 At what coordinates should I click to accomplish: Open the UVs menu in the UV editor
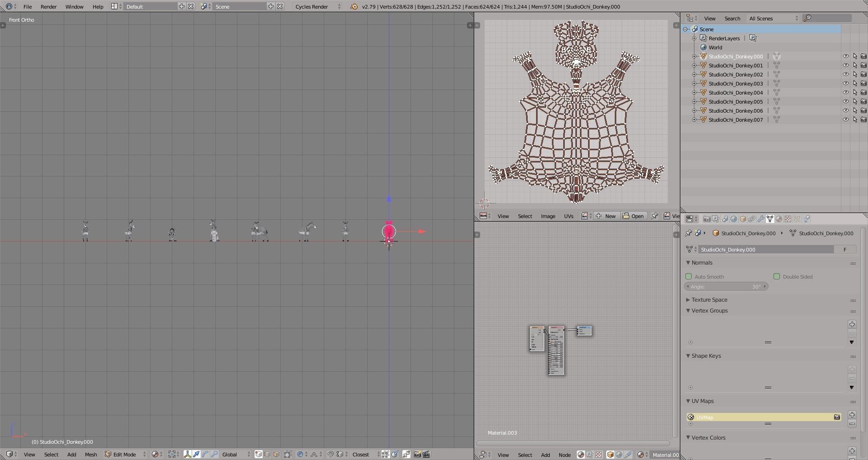[569, 216]
